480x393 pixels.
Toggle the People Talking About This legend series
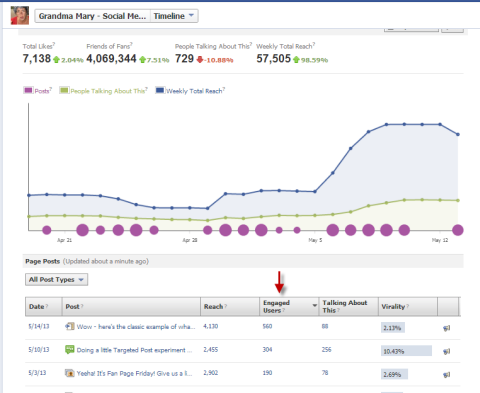[x=103, y=91]
